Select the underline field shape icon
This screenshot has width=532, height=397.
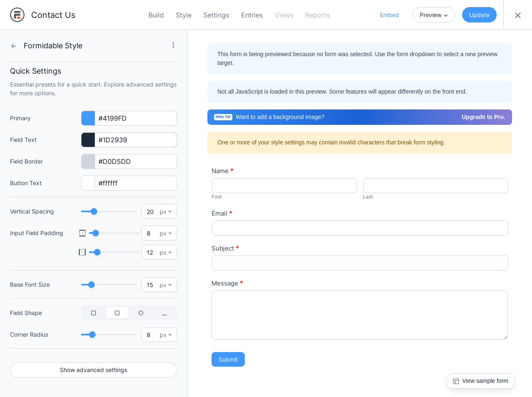[x=165, y=313]
